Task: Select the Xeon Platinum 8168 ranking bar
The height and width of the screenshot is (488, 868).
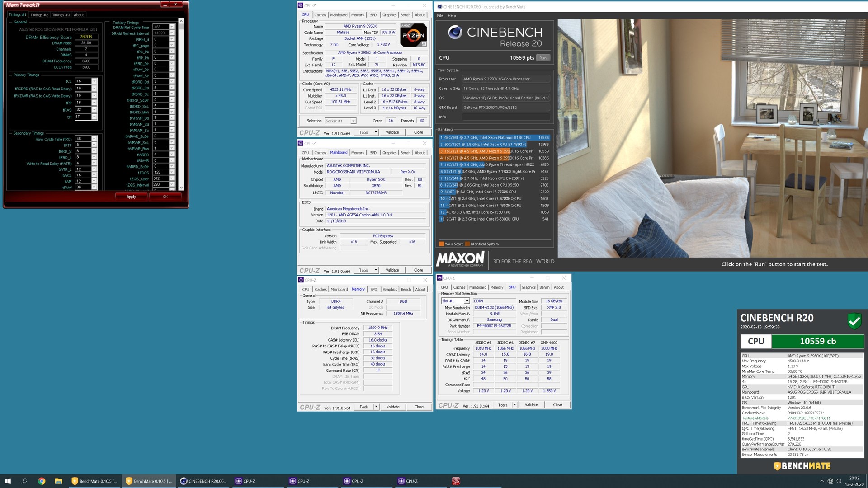Action: tap(494, 138)
